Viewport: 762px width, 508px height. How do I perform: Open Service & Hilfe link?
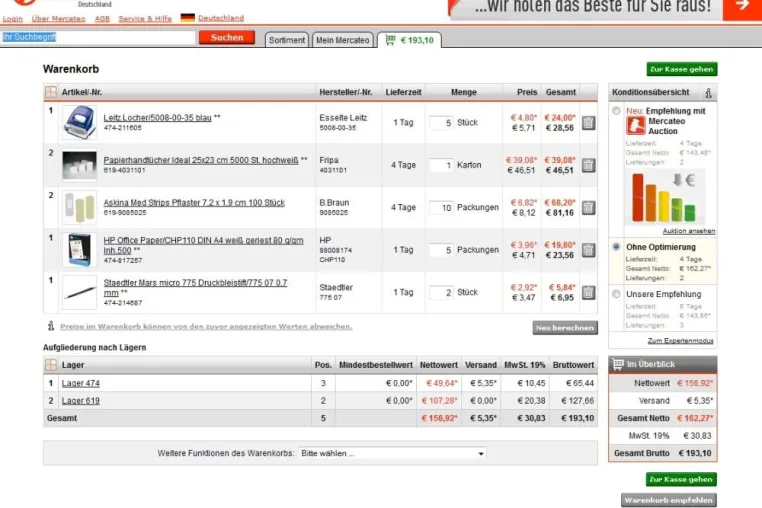coord(145,18)
